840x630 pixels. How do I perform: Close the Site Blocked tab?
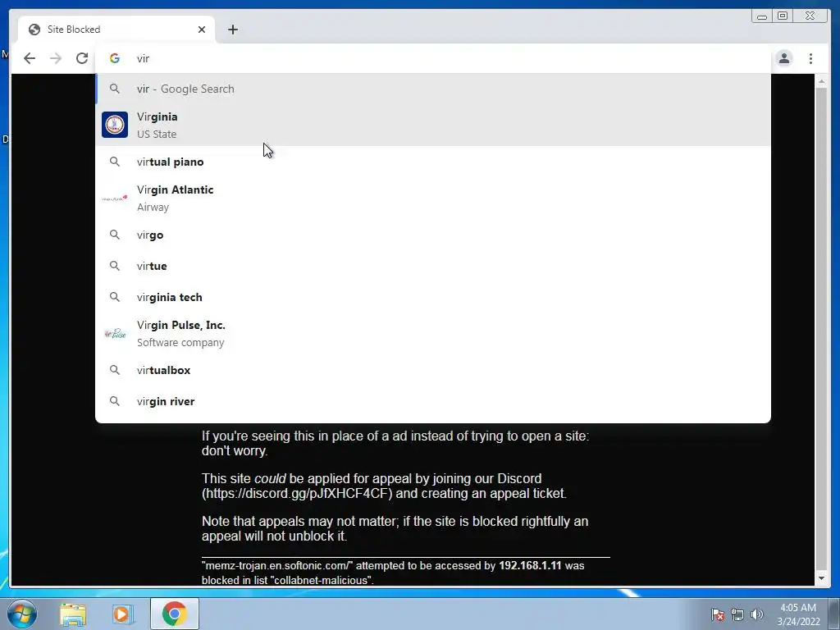point(202,30)
